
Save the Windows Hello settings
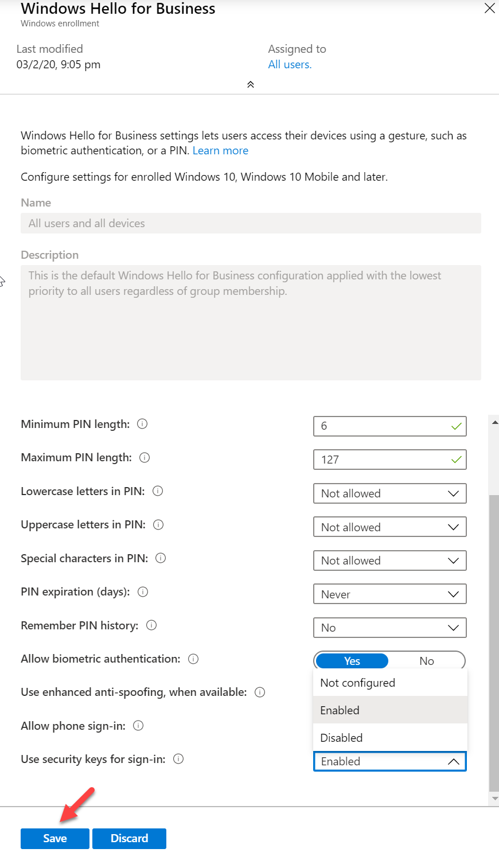point(55,838)
